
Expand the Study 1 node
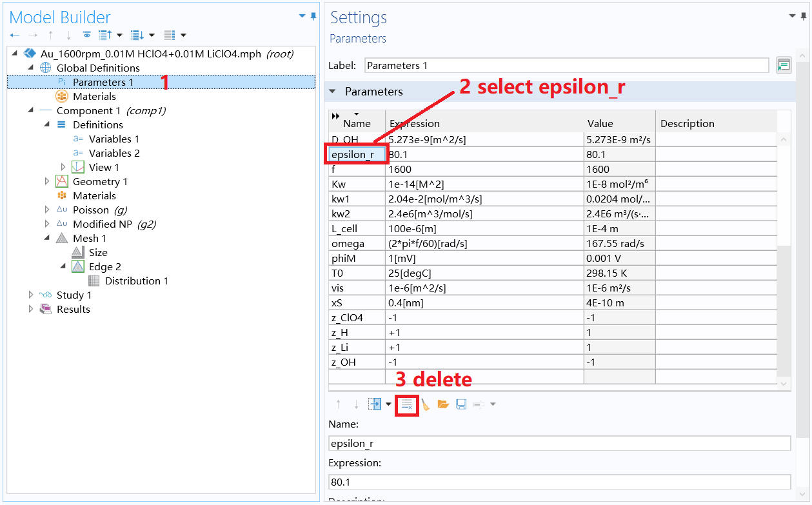click(x=31, y=295)
